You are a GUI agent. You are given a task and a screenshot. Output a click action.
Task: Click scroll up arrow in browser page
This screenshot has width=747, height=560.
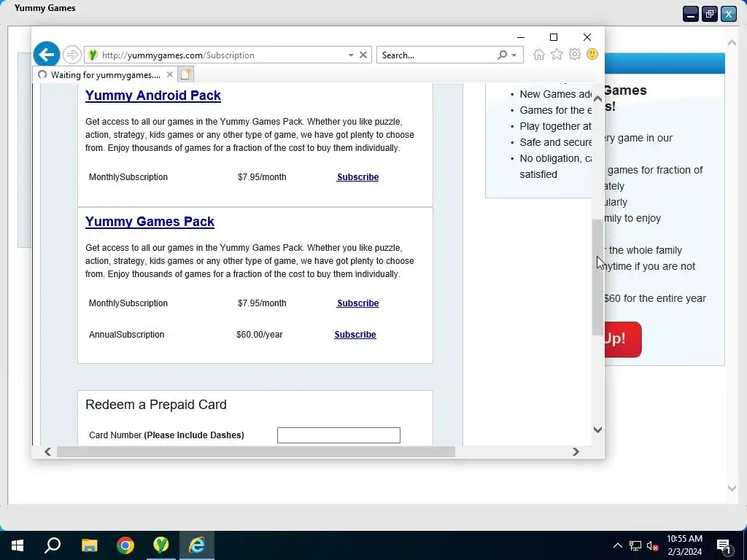pyautogui.click(x=597, y=98)
